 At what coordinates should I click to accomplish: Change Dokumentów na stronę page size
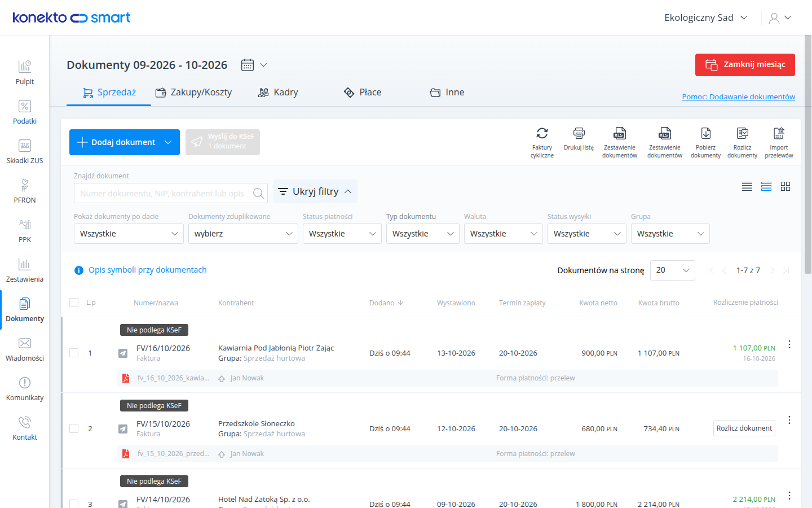[673, 270]
